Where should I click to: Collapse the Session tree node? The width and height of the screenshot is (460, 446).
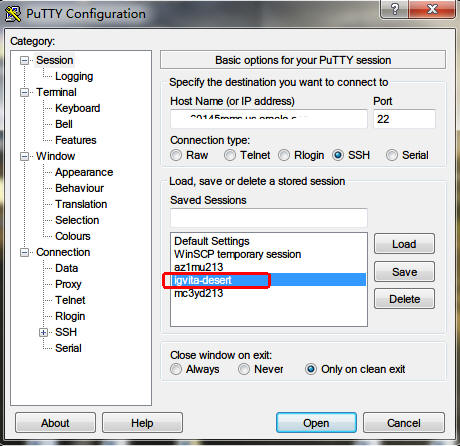[x=24, y=60]
